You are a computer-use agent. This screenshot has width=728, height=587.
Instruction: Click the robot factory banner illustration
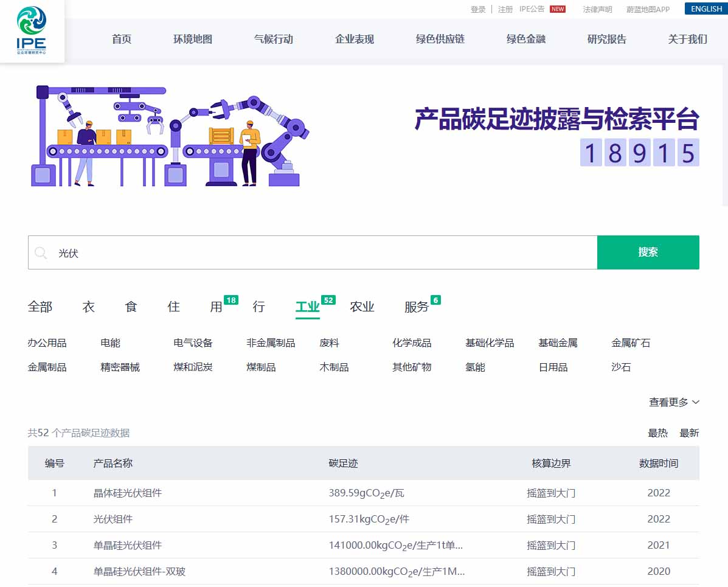pyautogui.click(x=170, y=136)
